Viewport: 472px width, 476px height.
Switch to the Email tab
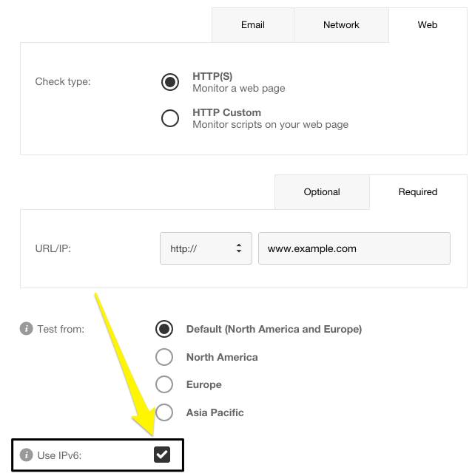coord(252,25)
